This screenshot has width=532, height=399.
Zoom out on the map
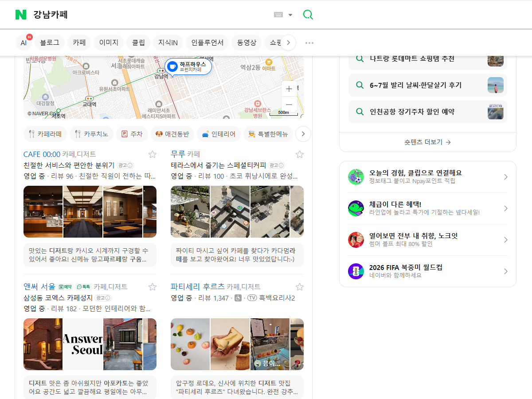[289, 105]
